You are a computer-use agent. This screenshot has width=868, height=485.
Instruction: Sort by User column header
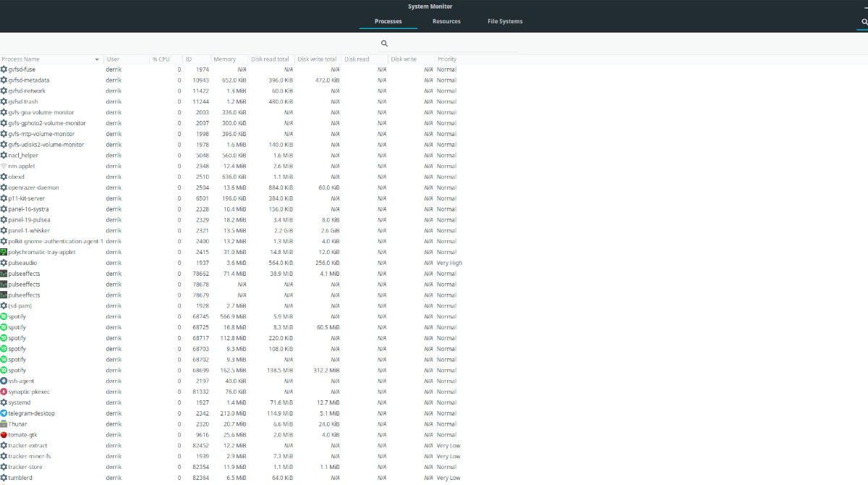click(126, 59)
